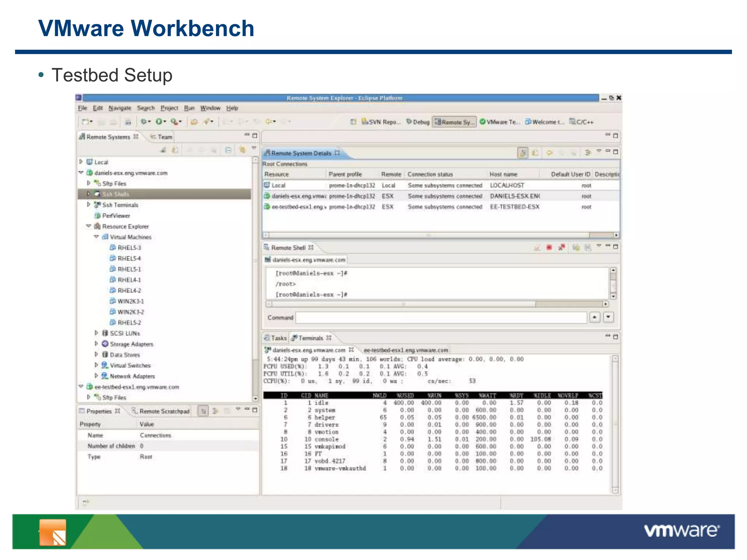Image resolution: width=747 pixels, height=560 pixels.
Task: Toggle Show Categories in the Properties toolbar
Action: tap(203, 411)
